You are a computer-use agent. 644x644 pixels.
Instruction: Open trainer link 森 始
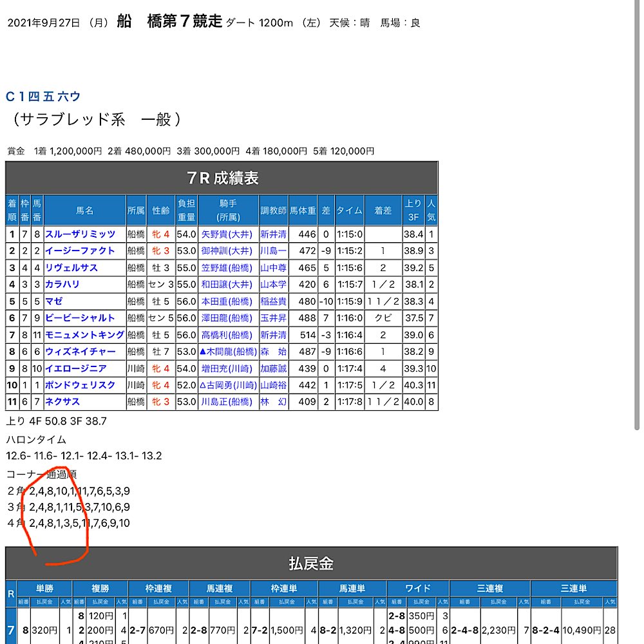coord(273,352)
